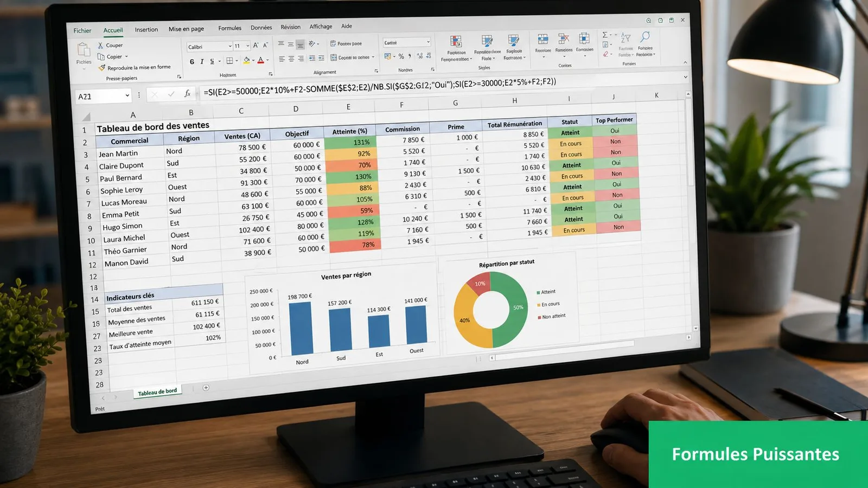
Task: Click the magnifier find and select icon
Action: pos(645,37)
